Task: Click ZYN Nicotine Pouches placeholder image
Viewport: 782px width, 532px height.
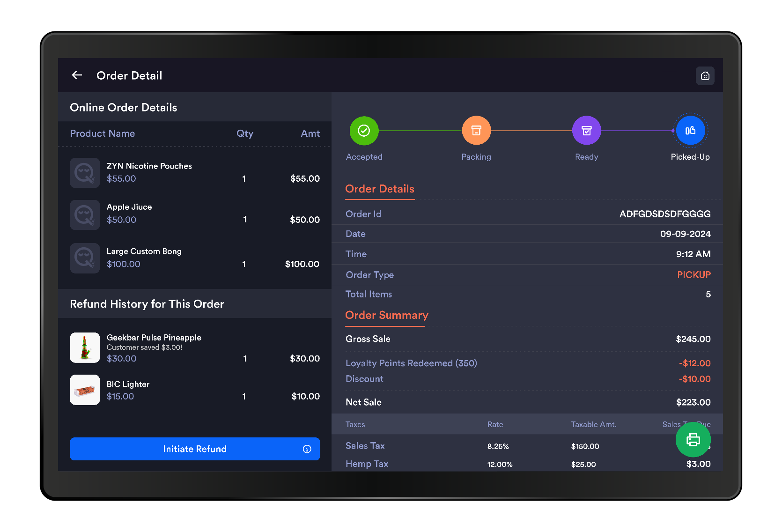Action: [x=85, y=173]
